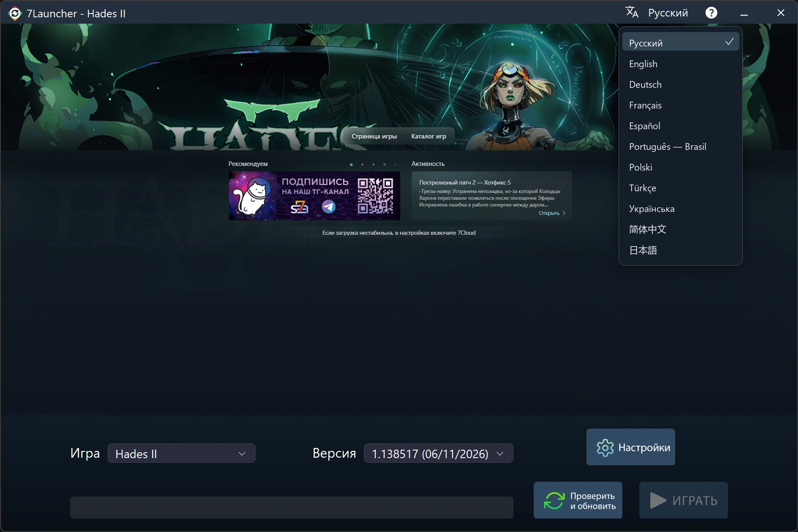
Task: Open the Каталог игр tab
Action: 429,136
